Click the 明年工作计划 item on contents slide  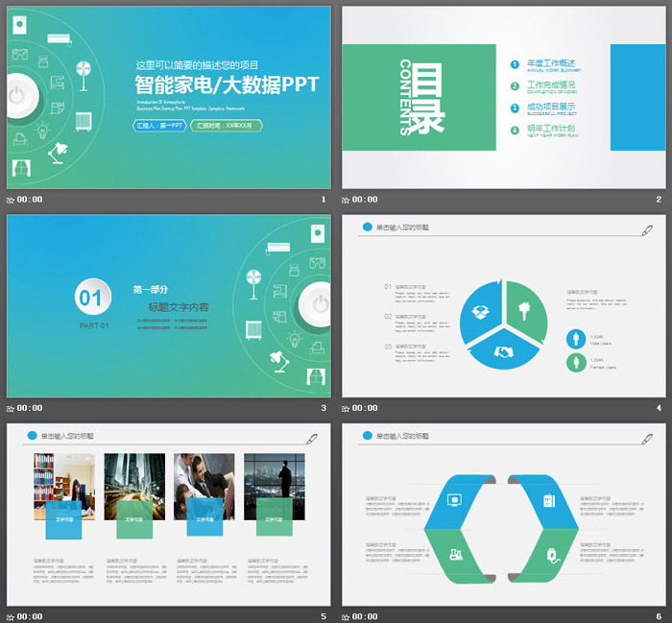[x=551, y=129]
